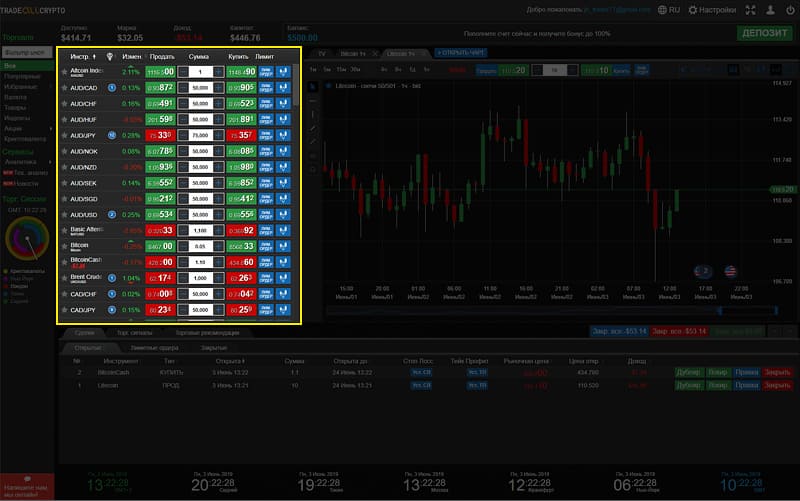The image size is (800, 501).
Task: Open the chart icon for CAD/JPY row
Action: [x=284, y=310]
